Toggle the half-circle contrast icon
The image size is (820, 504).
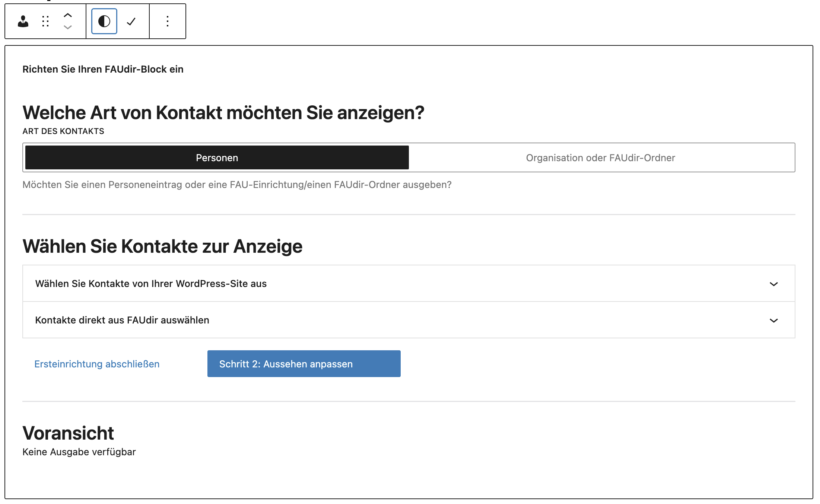pos(104,21)
